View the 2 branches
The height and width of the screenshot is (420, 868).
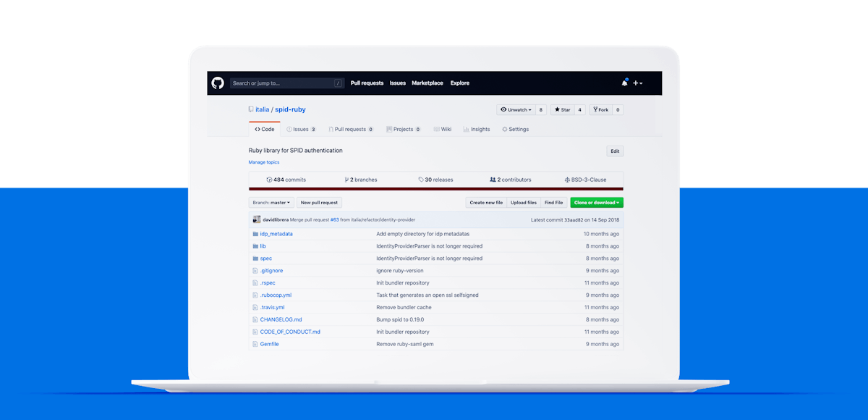pyautogui.click(x=361, y=180)
